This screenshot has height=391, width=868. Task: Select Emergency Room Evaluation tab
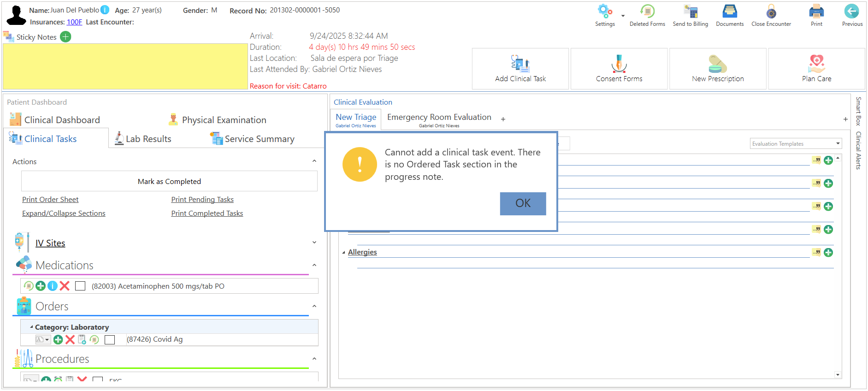point(439,119)
